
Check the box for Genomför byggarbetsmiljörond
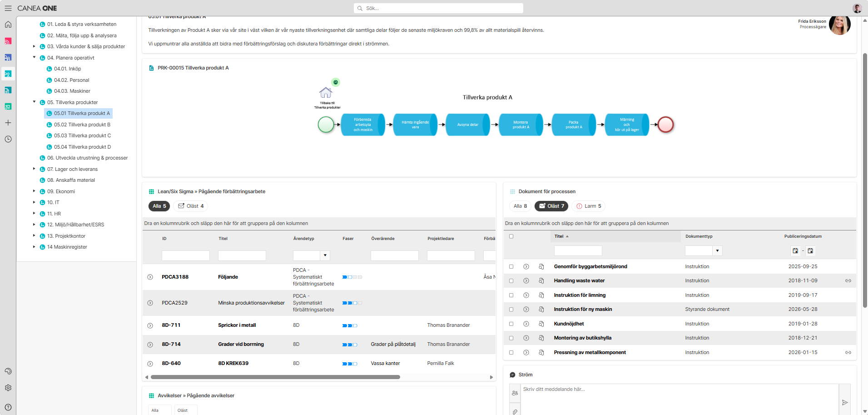511,267
